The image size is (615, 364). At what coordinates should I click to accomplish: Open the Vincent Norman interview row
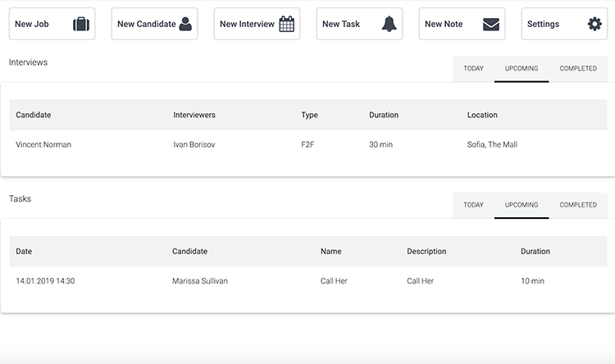[x=43, y=145]
